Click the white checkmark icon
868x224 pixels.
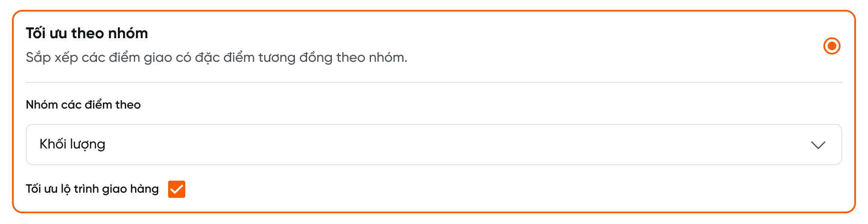177,189
